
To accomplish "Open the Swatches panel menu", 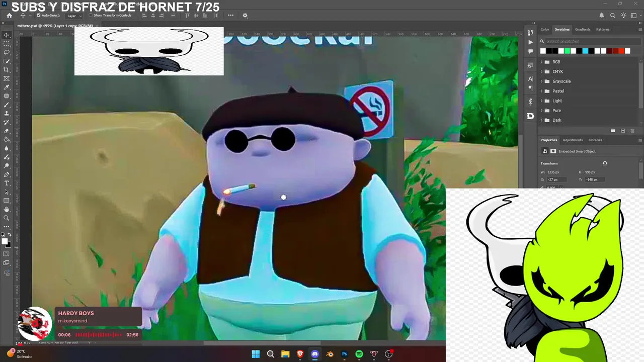I will 640,30.
